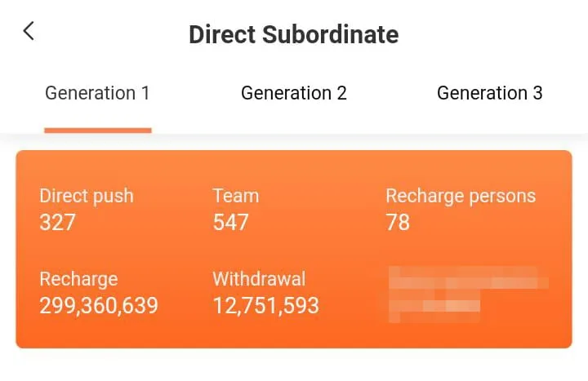Click the empty header area beside the title
588x381 pixels.
pyautogui.click(x=506, y=34)
